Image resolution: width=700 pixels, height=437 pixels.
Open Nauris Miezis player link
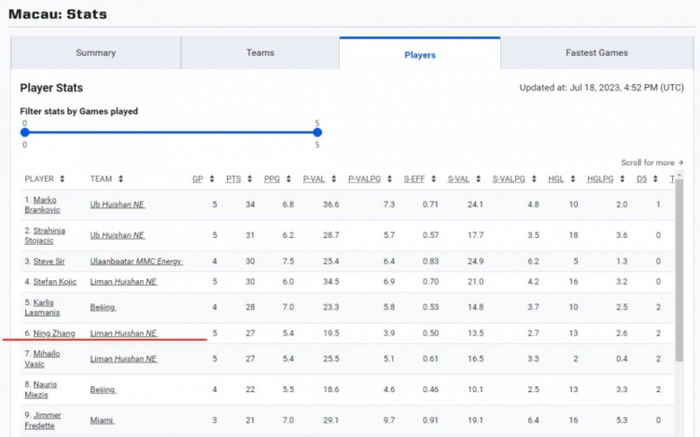click(41, 390)
